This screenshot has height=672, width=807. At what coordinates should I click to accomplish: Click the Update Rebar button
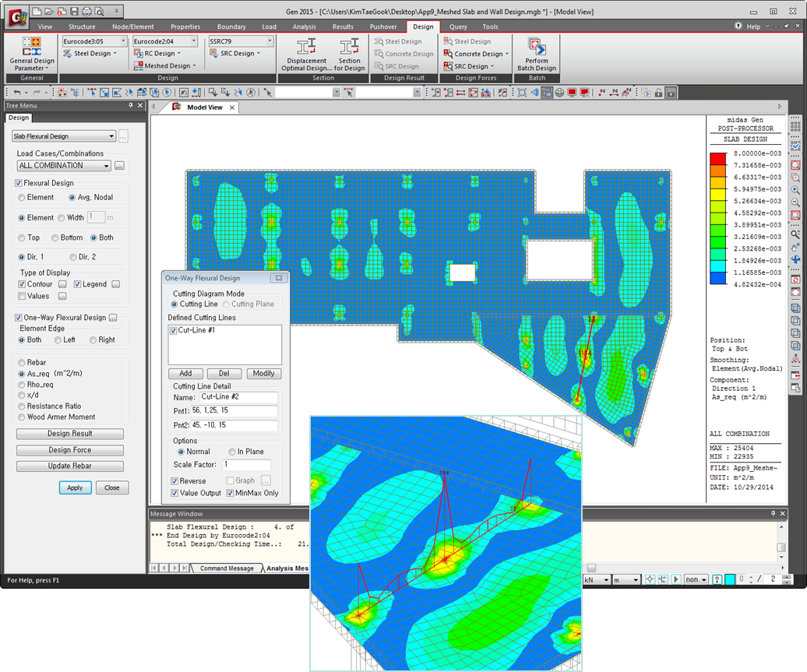70,466
